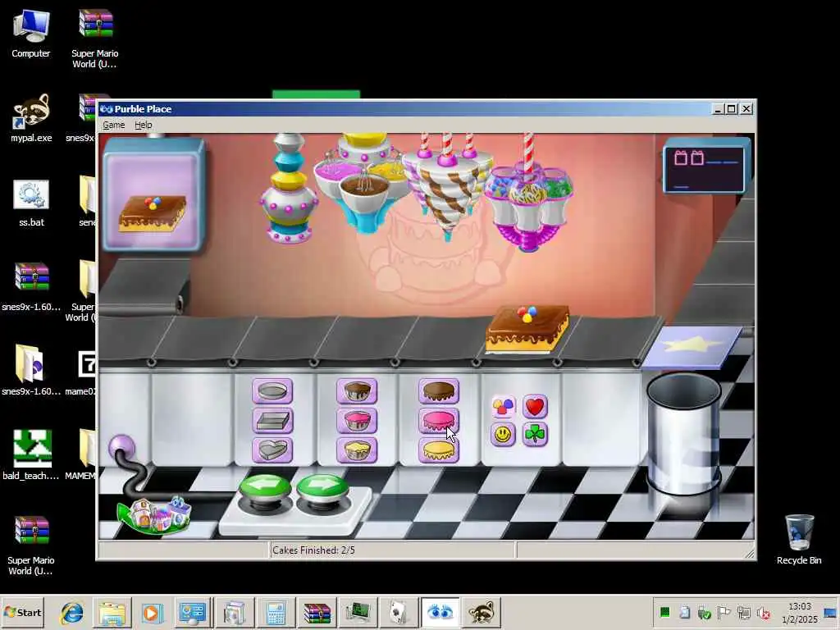Open the Windows Start menu
Image resolution: width=840 pixels, height=630 pixels.
[x=22, y=612]
